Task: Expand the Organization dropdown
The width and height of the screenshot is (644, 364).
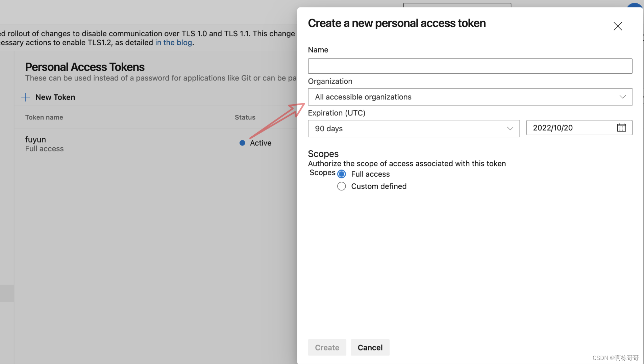Action: point(470,97)
